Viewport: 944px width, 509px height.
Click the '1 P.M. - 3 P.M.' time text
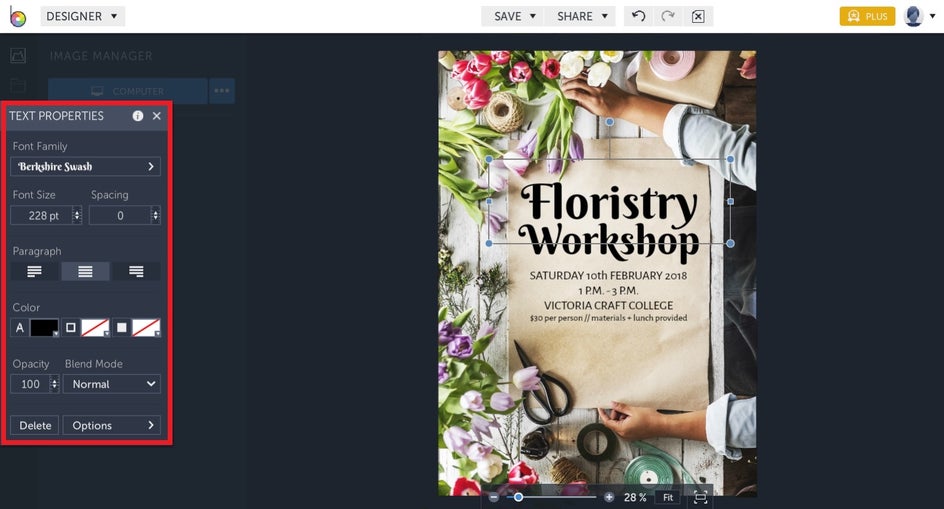[x=609, y=290]
